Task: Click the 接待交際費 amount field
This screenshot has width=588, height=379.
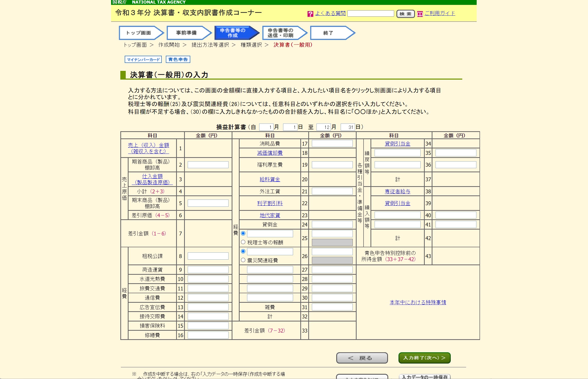Action: [208, 316]
